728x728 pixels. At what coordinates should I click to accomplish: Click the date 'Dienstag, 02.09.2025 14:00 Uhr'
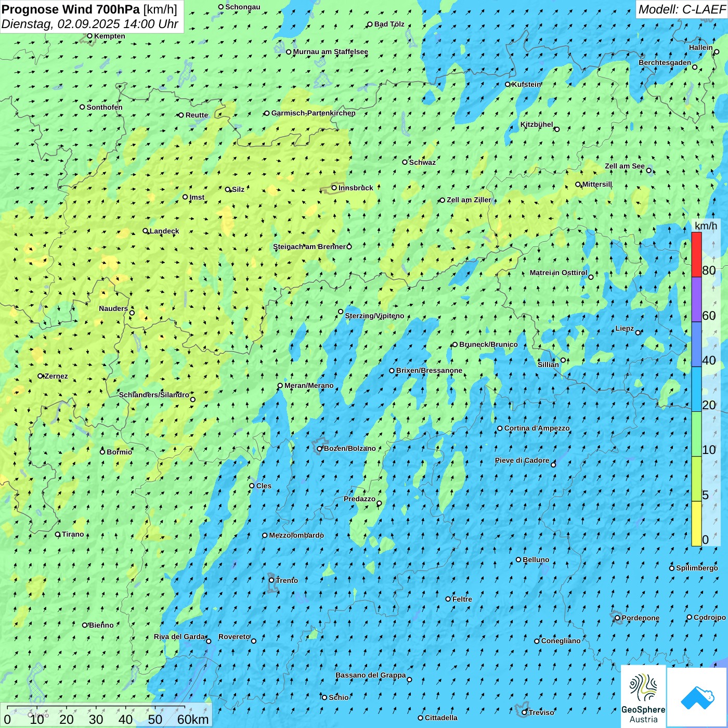(89, 24)
